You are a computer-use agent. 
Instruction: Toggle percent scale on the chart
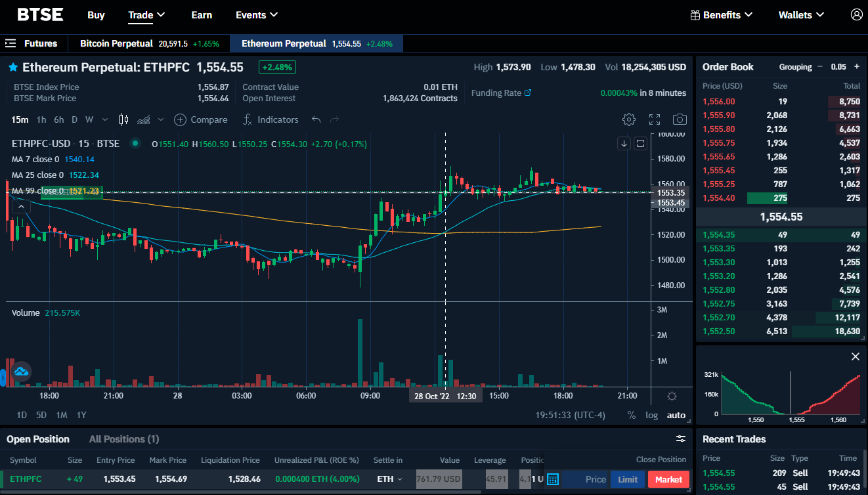pos(631,415)
